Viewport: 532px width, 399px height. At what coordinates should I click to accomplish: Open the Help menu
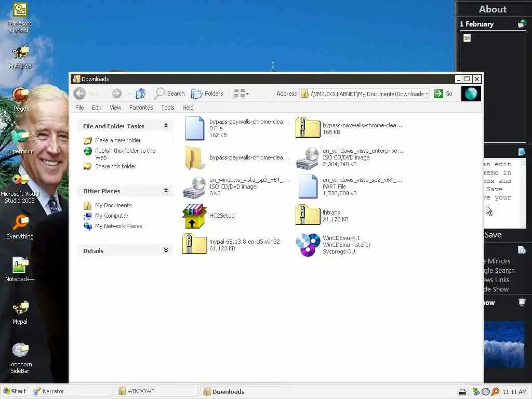pyautogui.click(x=188, y=108)
